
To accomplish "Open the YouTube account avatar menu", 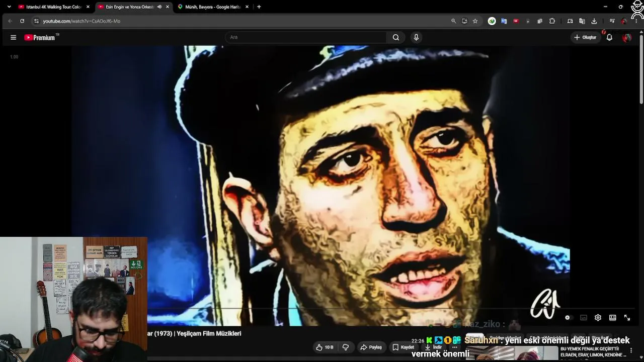I will click(626, 37).
